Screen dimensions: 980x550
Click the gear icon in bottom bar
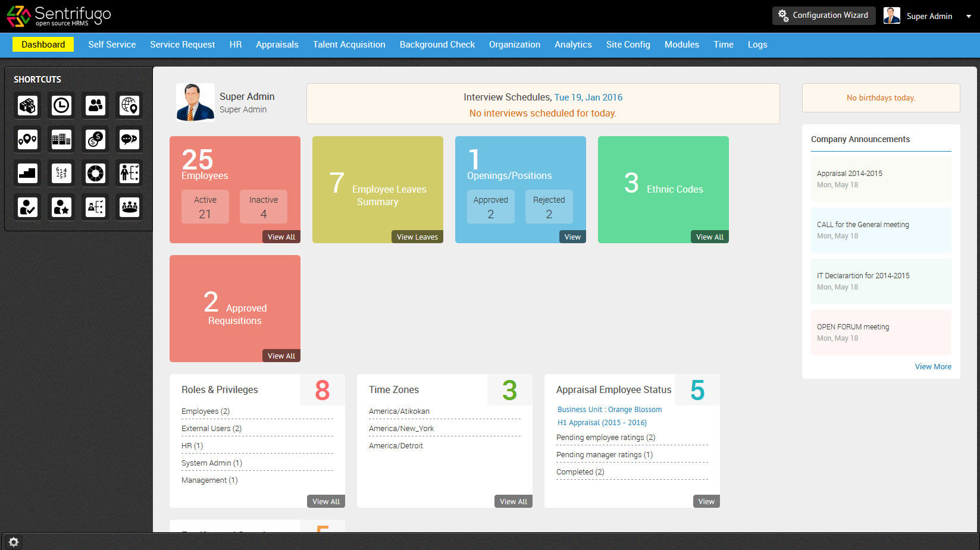pyautogui.click(x=14, y=542)
